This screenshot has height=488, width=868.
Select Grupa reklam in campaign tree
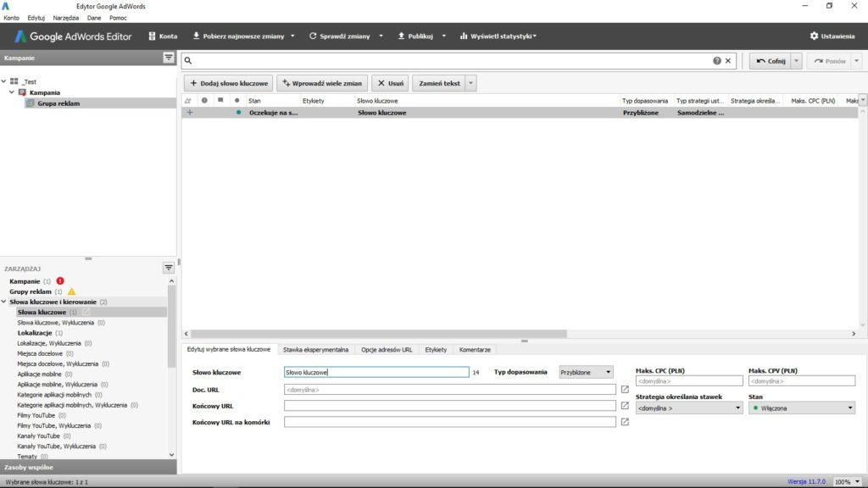pyautogui.click(x=58, y=103)
